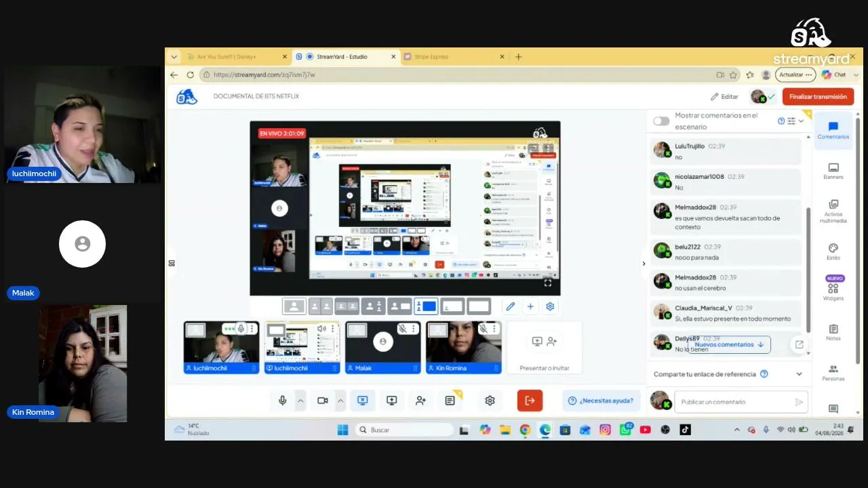The width and height of the screenshot is (868, 488).
Task: Stop screen sharing in bottom toolbar
Action: coord(362,401)
